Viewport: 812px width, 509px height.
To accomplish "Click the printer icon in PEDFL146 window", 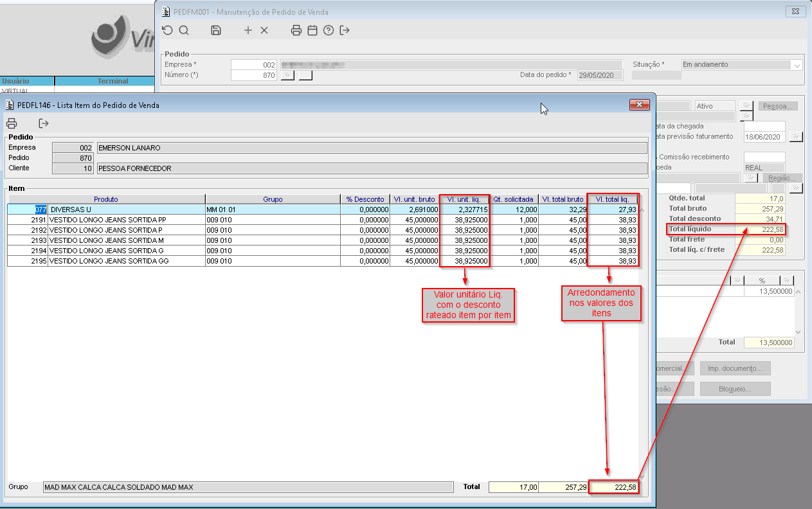I will (12, 123).
